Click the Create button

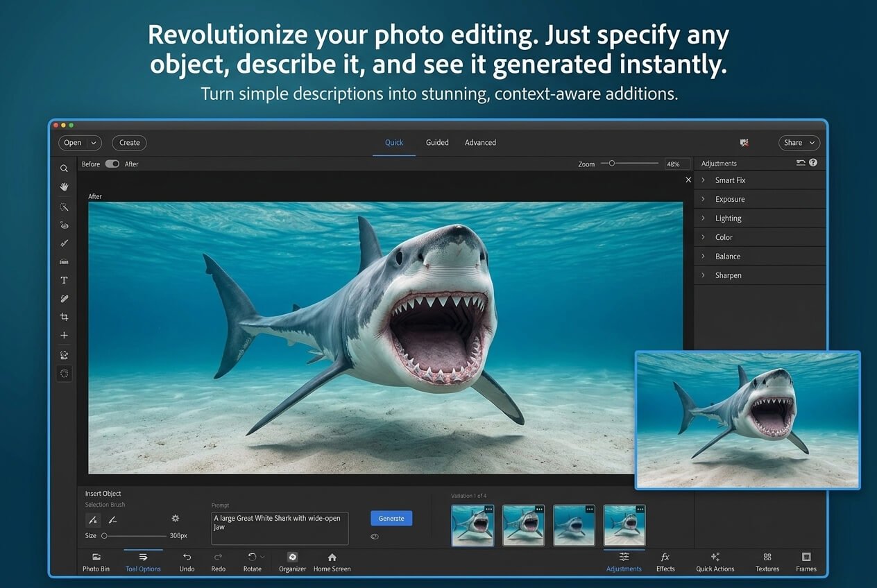(x=129, y=142)
